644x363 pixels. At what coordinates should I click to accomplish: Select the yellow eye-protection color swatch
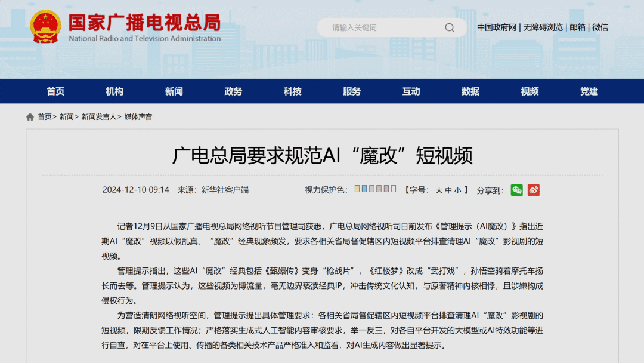(x=357, y=189)
